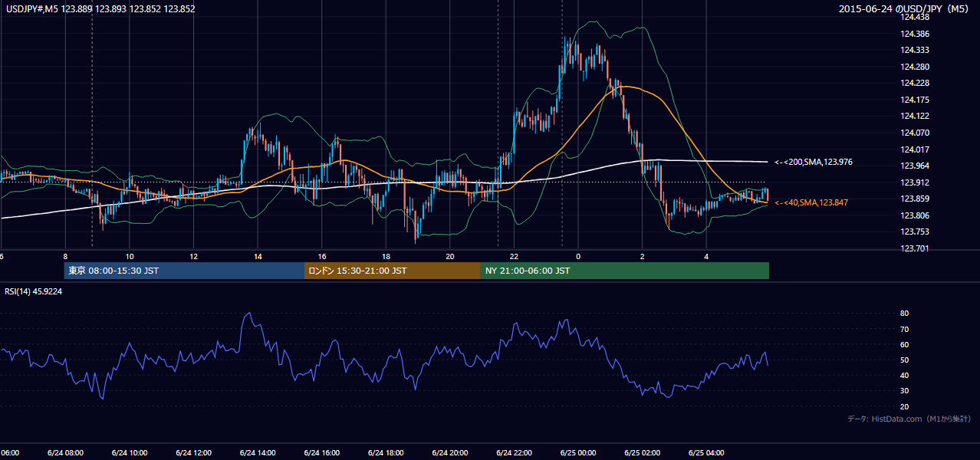Click hour tick 2 under the price chart
The image size is (980, 460).
[x=643, y=256]
